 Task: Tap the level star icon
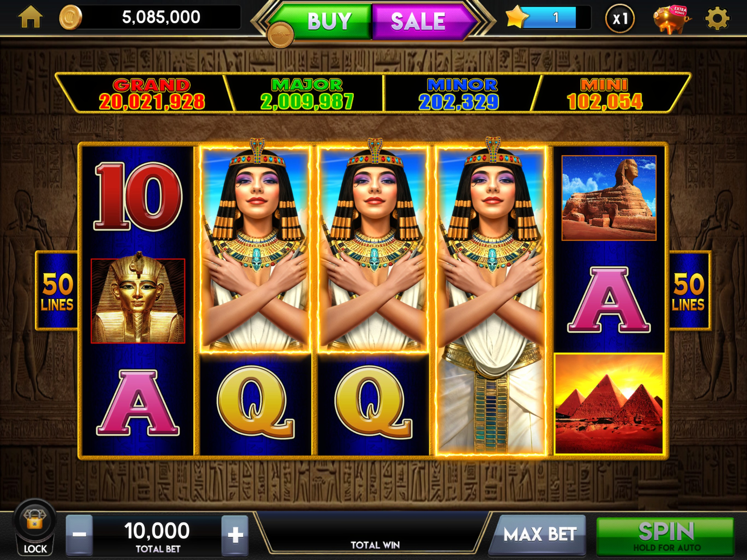tap(516, 17)
